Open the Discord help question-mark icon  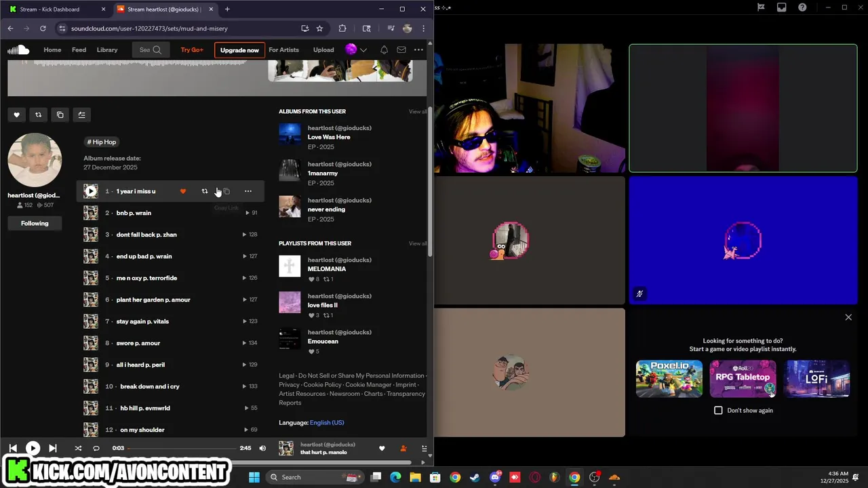802,7
